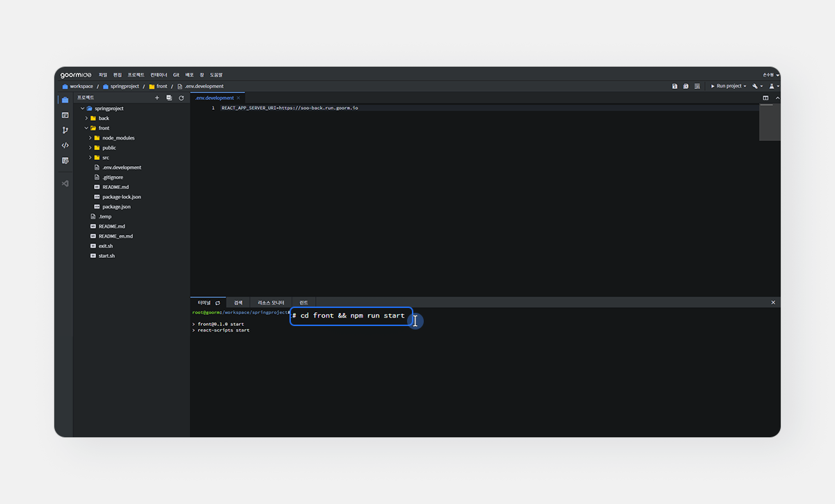Close the bottom terminal panel
Screen dimensions: 835x504
pos(773,302)
